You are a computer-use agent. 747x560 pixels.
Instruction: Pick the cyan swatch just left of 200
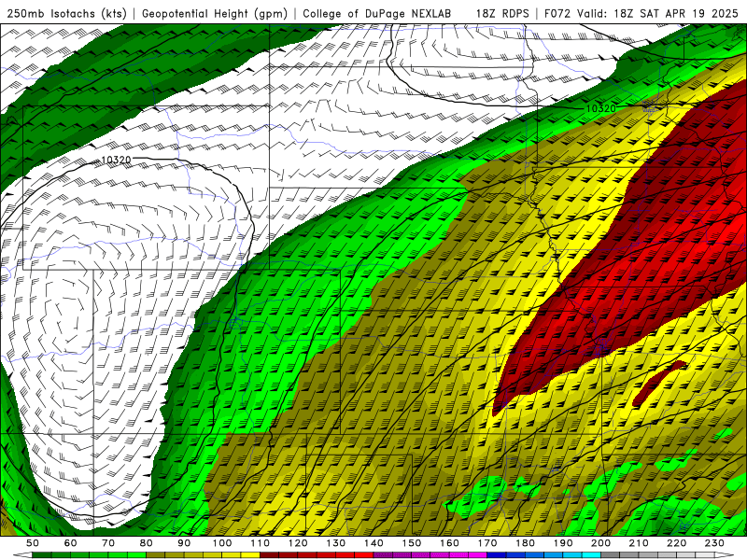(591, 555)
